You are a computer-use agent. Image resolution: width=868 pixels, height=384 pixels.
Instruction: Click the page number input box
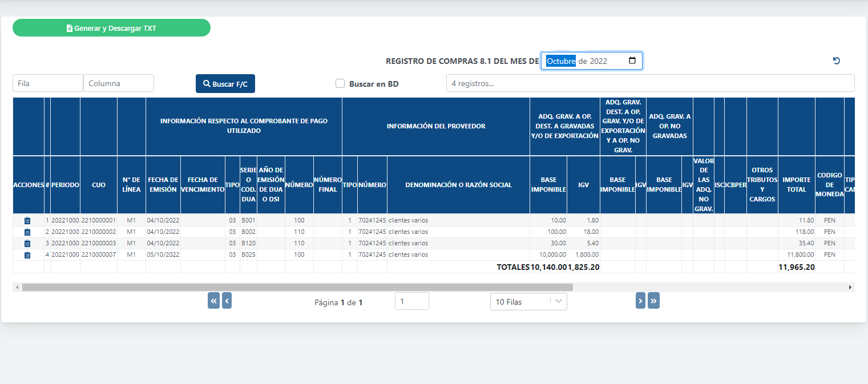(x=411, y=301)
